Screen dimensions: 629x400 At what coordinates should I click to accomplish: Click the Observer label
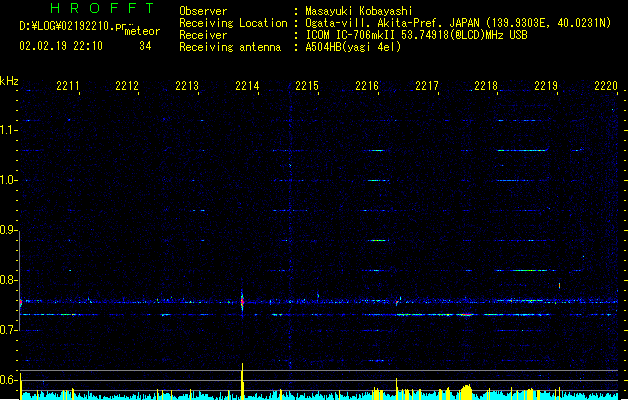(203, 11)
